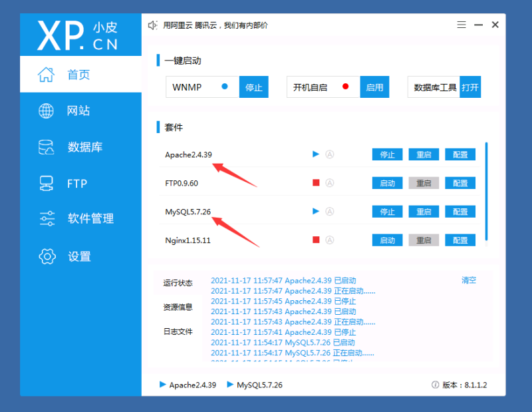Click the home house icon
This screenshot has height=412, width=532.
[46, 75]
